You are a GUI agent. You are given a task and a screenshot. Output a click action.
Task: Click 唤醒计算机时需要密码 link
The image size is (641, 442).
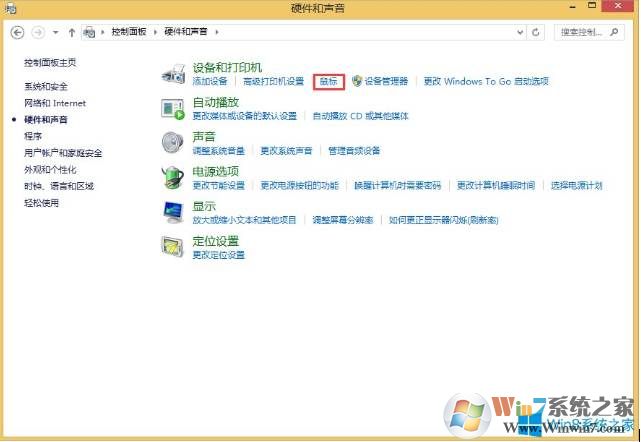pos(398,185)
